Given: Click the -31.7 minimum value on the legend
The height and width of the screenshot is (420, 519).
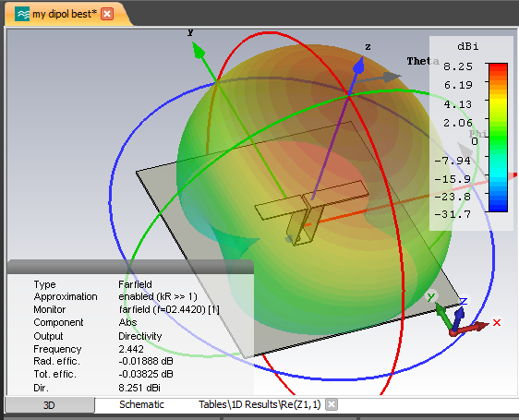Looking at the screenshot, I should pos(453,214).
